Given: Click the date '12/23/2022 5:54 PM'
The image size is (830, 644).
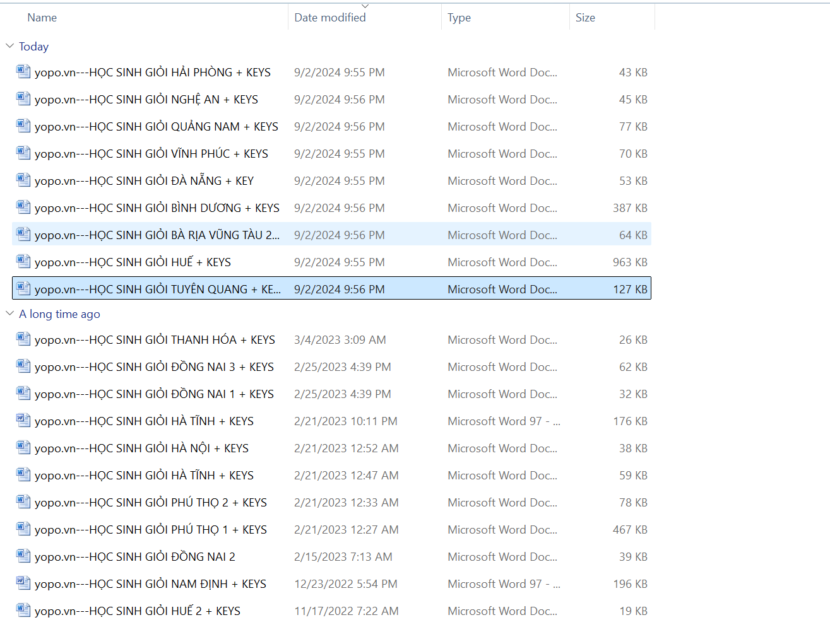Looking at the screenshot, I should 346,584.
